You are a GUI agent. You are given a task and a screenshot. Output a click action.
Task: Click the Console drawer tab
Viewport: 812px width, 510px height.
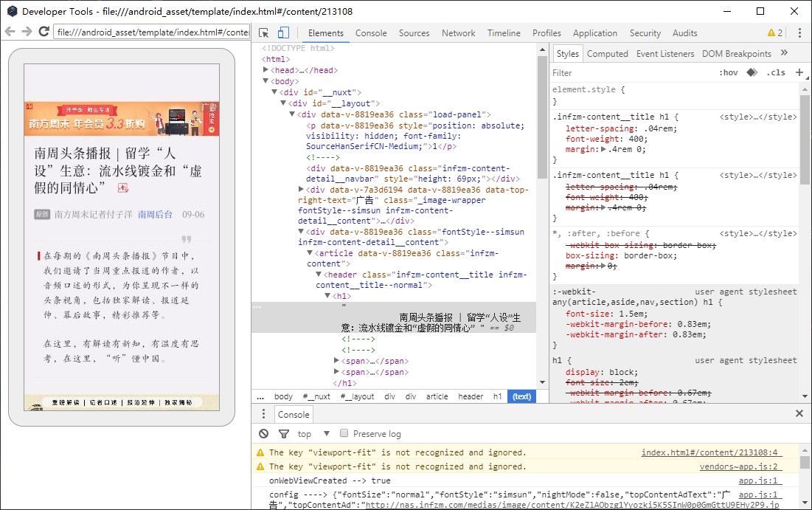point(293,414)
